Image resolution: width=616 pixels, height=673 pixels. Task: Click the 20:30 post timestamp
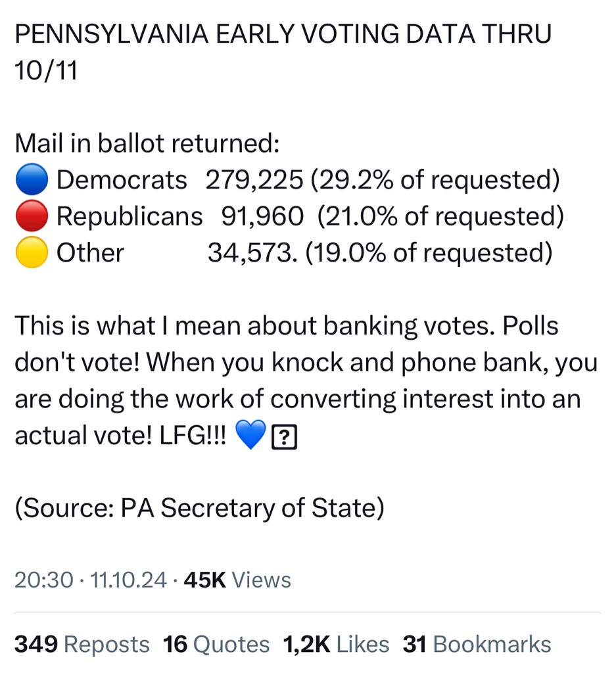44,580
